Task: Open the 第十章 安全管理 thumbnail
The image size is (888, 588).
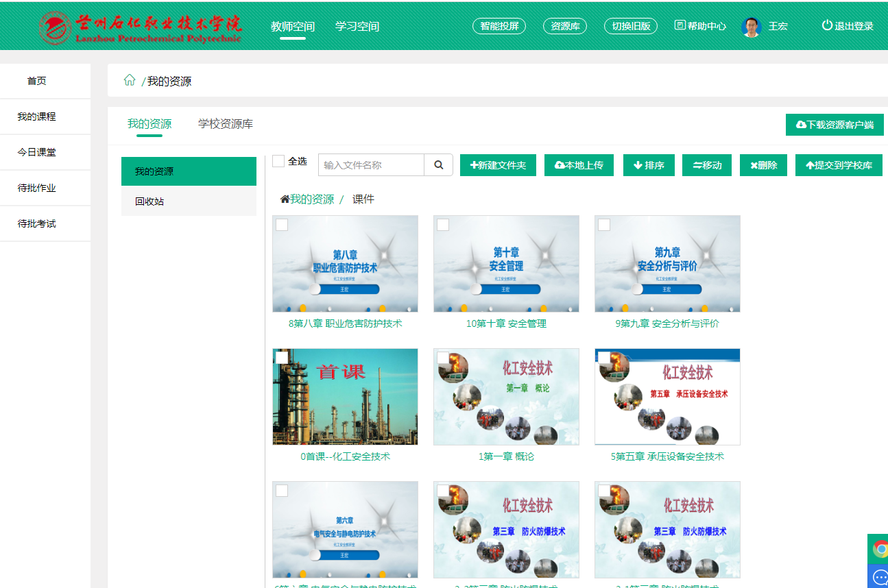Action: point(506,264)
